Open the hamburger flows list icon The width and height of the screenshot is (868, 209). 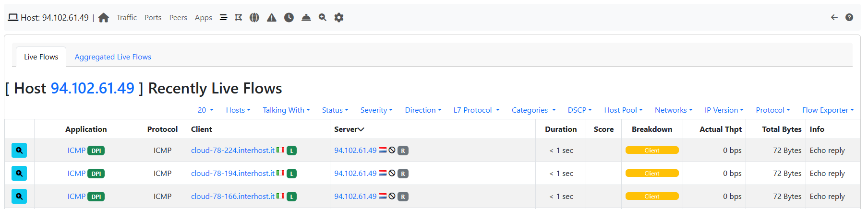pos(223,17)
